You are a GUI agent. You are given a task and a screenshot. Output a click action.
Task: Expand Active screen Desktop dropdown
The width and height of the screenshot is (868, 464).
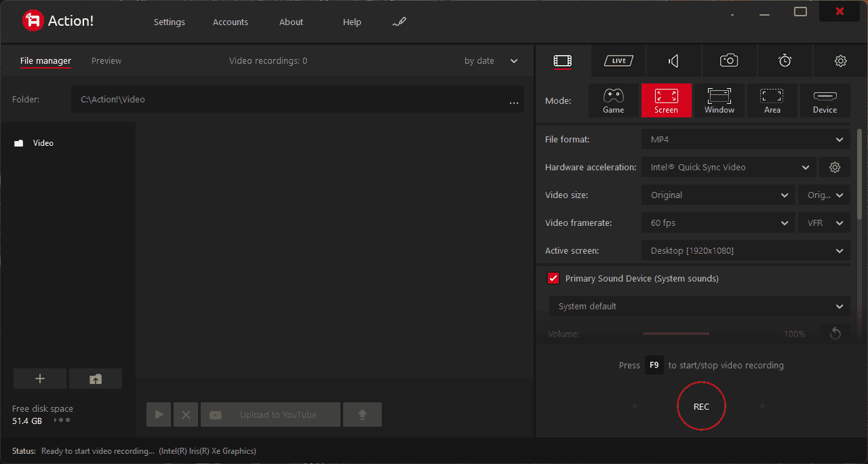click(x=746, y=250)
